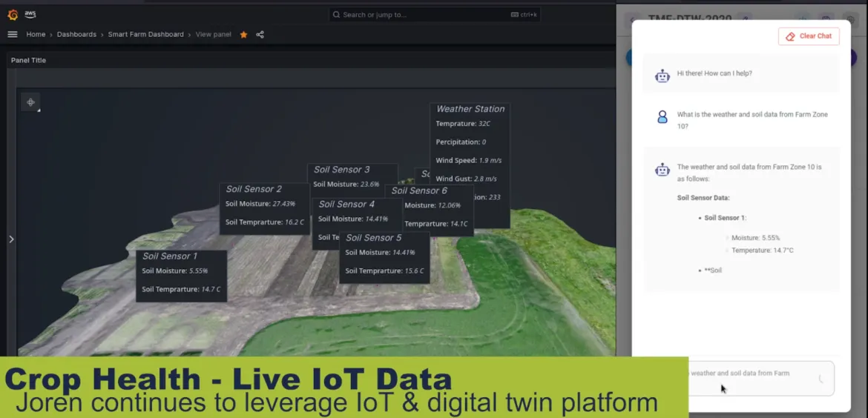Click the Grafana logo icon

pos(12,14)
